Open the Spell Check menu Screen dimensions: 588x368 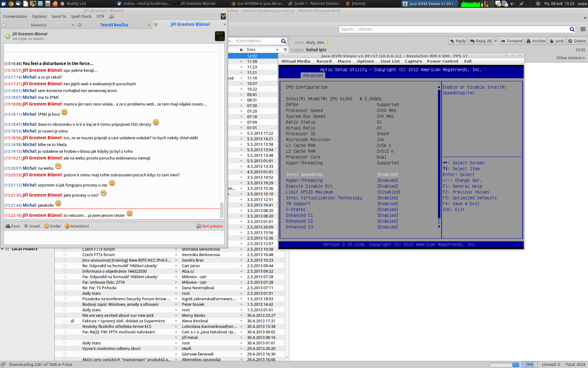(x=81, y=16)
